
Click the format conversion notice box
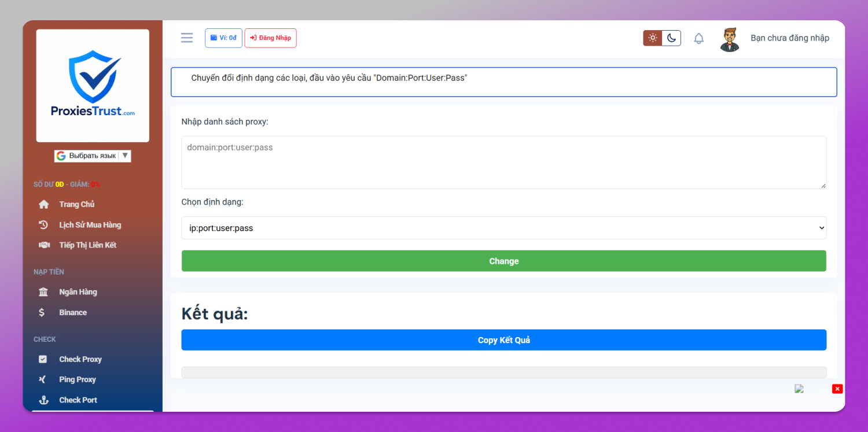503,82
